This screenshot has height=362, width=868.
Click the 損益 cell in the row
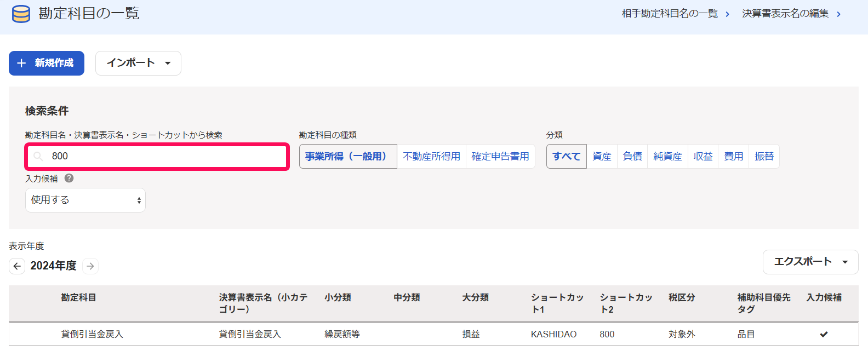(x=471, y=334)
